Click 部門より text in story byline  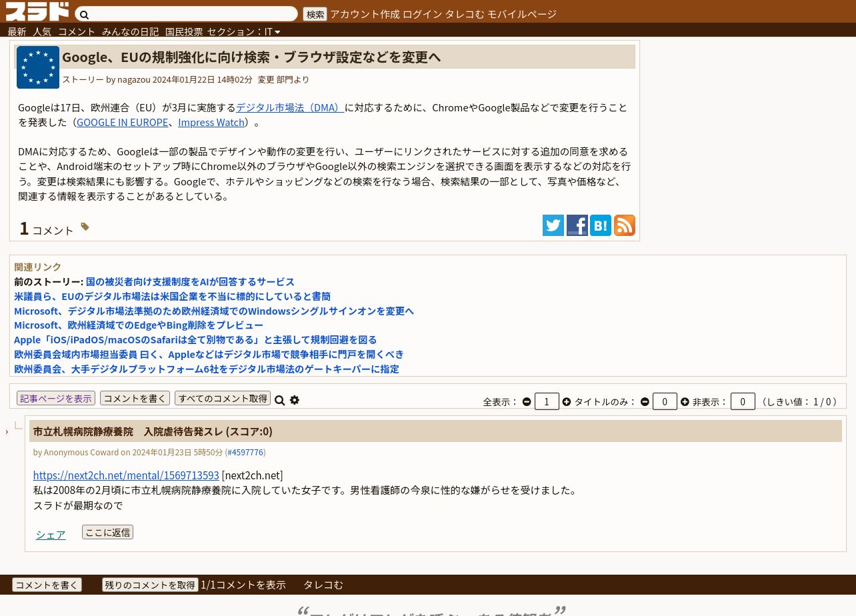[293, 79]
